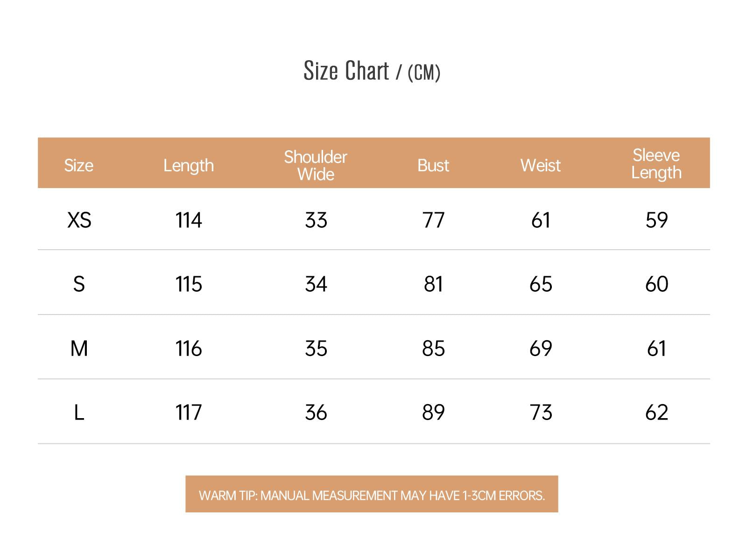This screenshot has height=560, width=747.
Task: Click the S size row label
Action: click(79, 284)
